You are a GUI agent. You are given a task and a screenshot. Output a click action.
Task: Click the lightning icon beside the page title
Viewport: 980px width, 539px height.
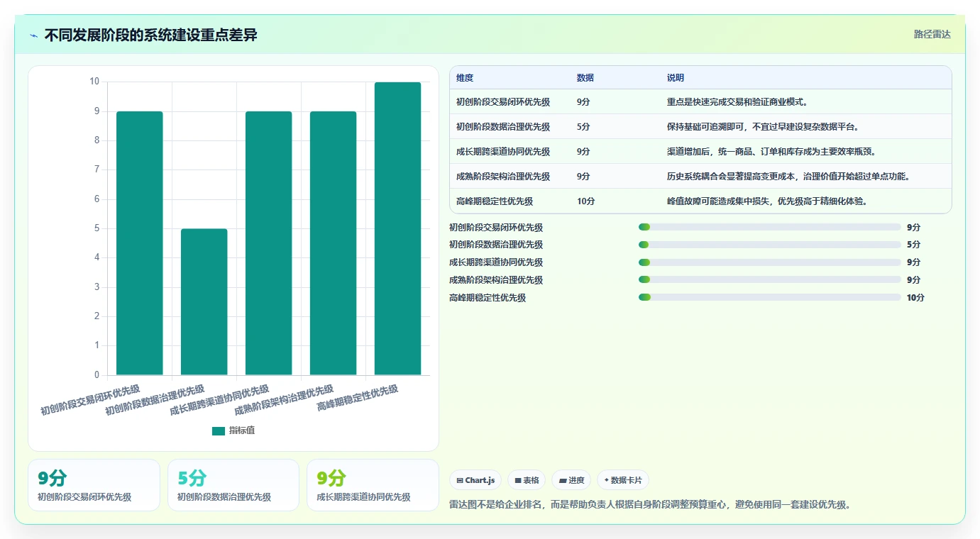tap(34, 35)
